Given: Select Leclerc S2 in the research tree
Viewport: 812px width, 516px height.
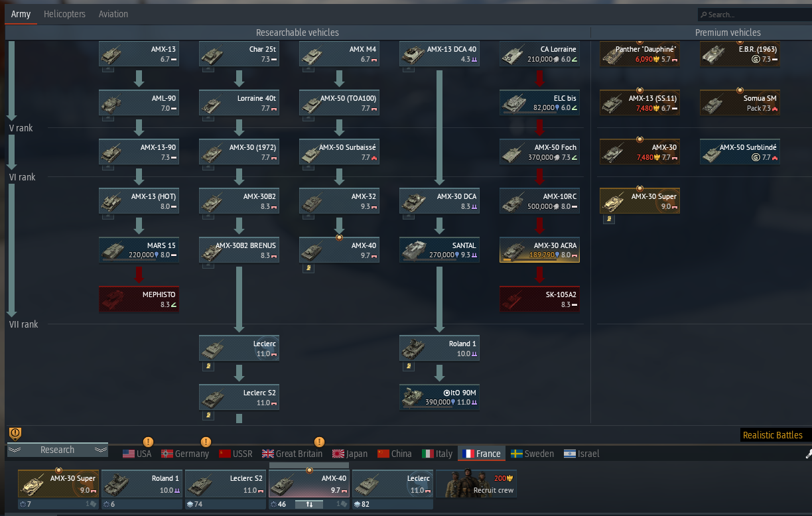Looking at the screenshot, I should pyautogui.click(x=239, y=397).
